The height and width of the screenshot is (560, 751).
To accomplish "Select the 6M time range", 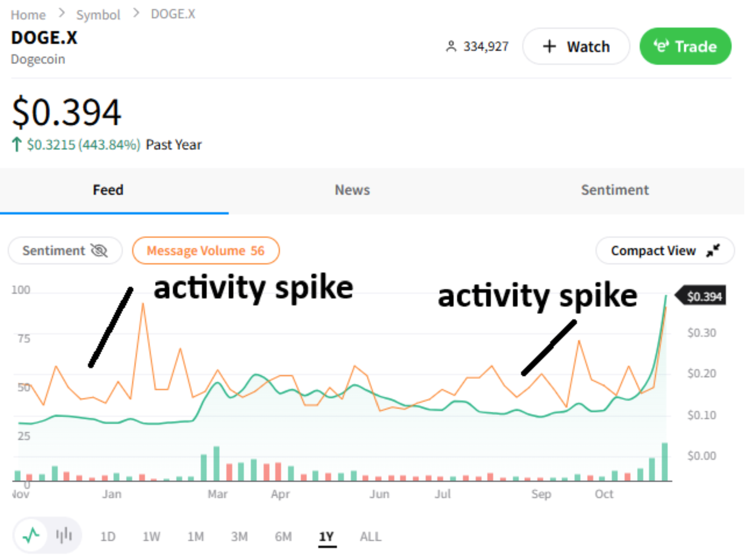I will (283, 536).
